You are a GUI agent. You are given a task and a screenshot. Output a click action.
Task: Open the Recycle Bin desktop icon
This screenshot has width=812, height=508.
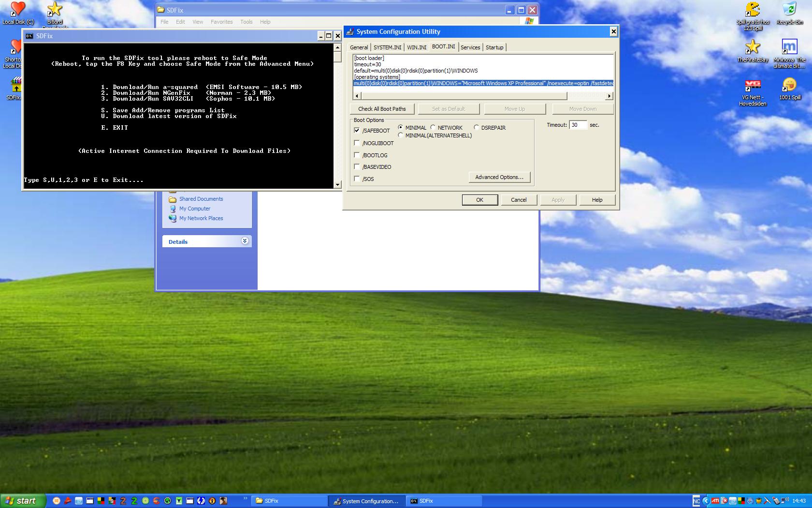[x=789, y=13]
